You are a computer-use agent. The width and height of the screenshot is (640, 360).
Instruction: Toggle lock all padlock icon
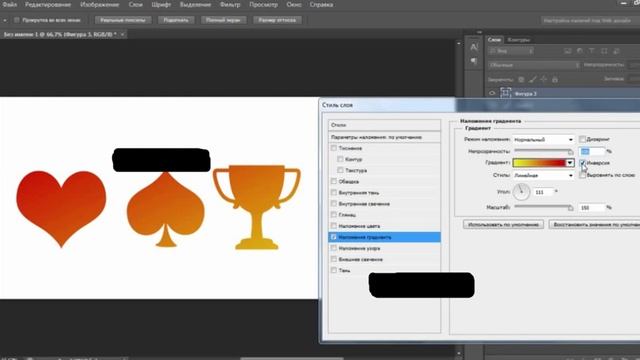click(555, 79)
